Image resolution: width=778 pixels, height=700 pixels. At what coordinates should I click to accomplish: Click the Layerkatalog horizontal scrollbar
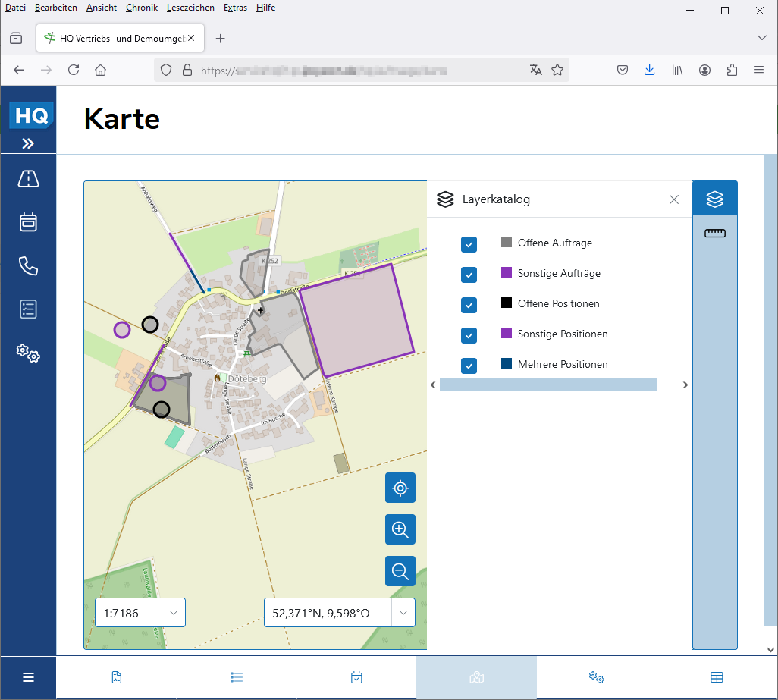547,385
